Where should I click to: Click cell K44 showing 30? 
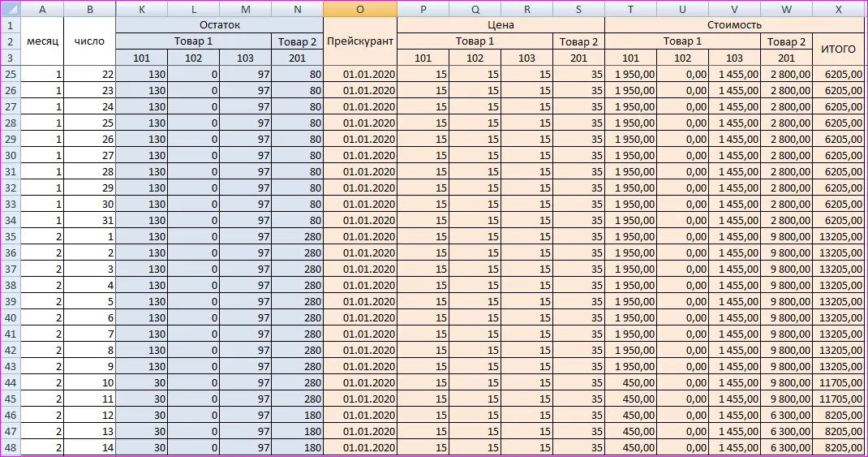(142, 382)
